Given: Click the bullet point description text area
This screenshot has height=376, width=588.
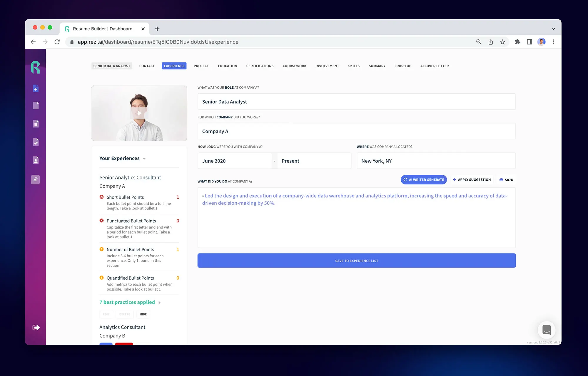Looking at the screenshot, I should pos(357,217).
